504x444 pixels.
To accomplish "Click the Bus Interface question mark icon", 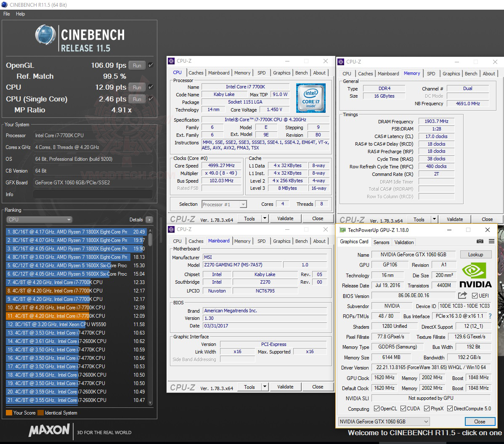I will (490, 316).
